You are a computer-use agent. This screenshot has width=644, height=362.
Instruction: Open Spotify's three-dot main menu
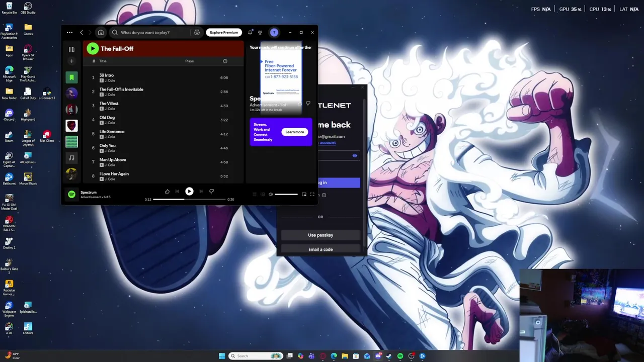[x=69, y=32]
